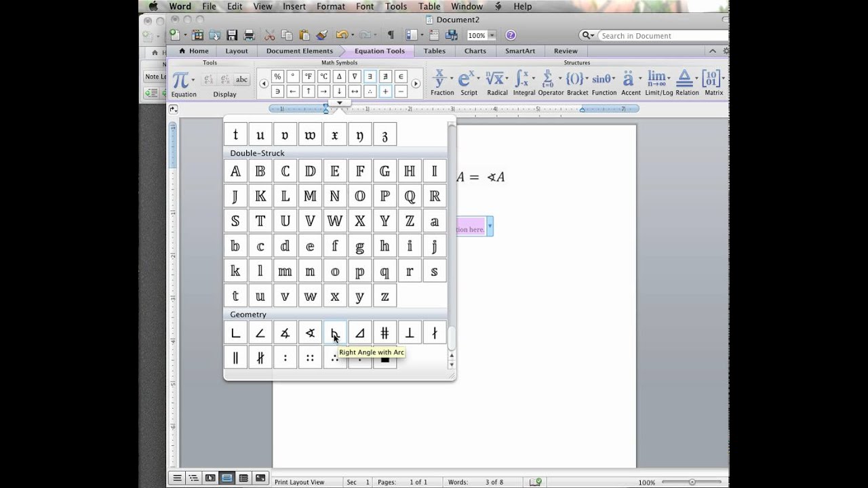The image size is (868, 488).
Task: Switch to Publishing Layout view
Action: (210, 478)
